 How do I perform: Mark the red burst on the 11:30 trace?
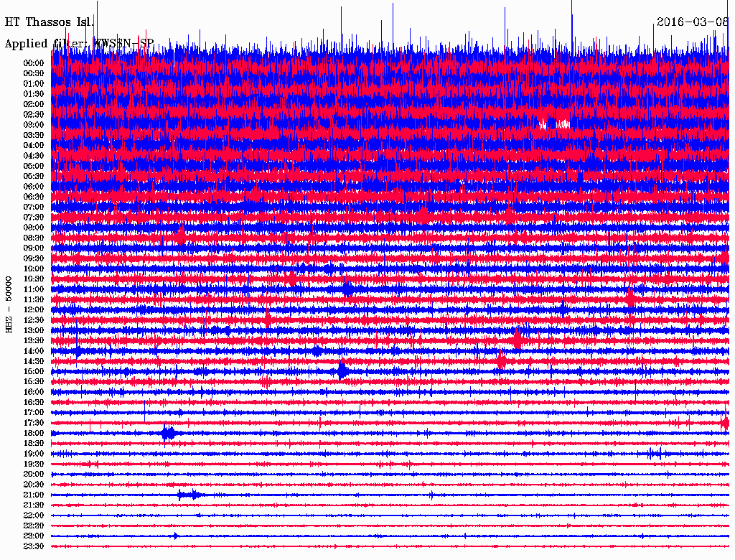[x=631, y=298]
